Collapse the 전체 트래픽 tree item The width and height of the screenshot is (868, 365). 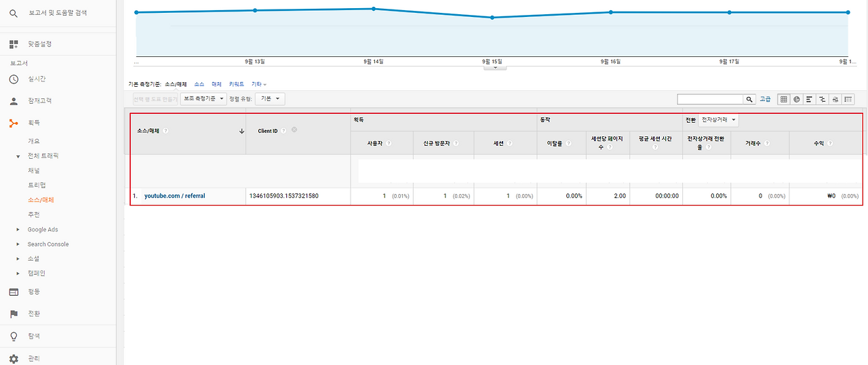pyautogui.click(x=19, y=156)
